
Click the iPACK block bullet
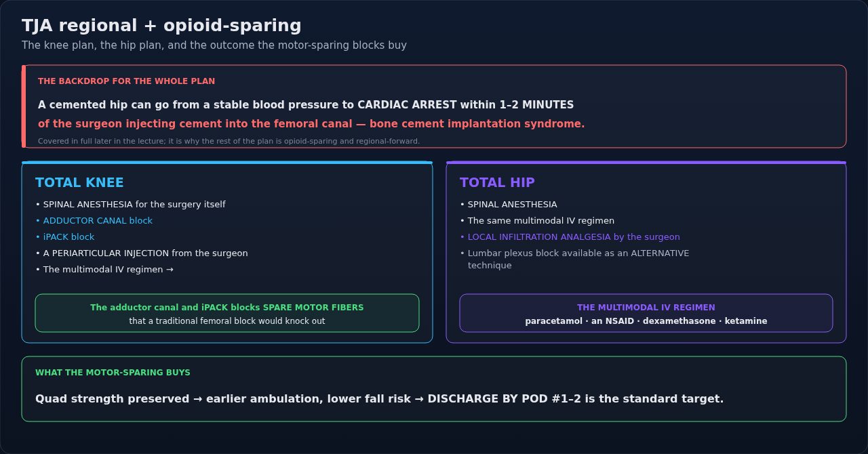64,237
